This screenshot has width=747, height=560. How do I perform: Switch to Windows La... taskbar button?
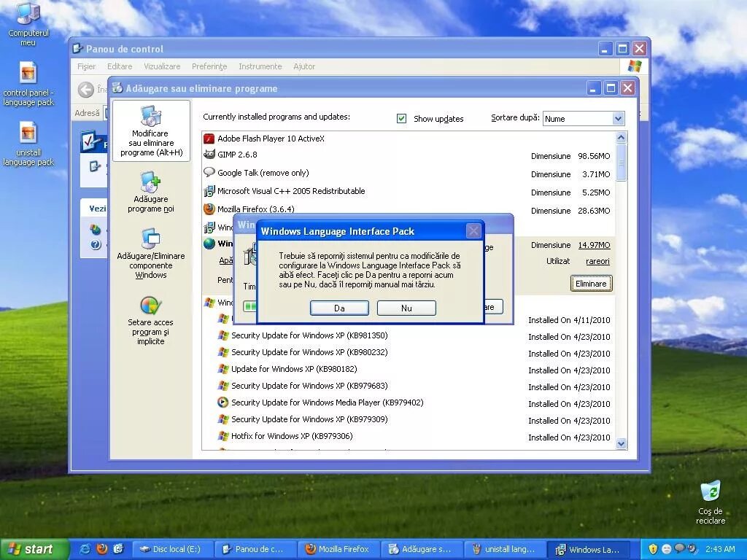(x=589, y=549)
